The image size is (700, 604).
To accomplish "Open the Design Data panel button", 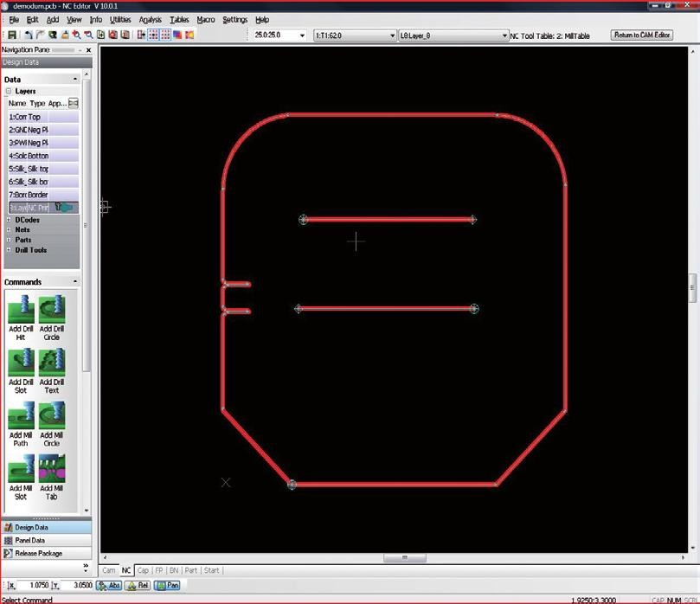I will tap(47, 527).
